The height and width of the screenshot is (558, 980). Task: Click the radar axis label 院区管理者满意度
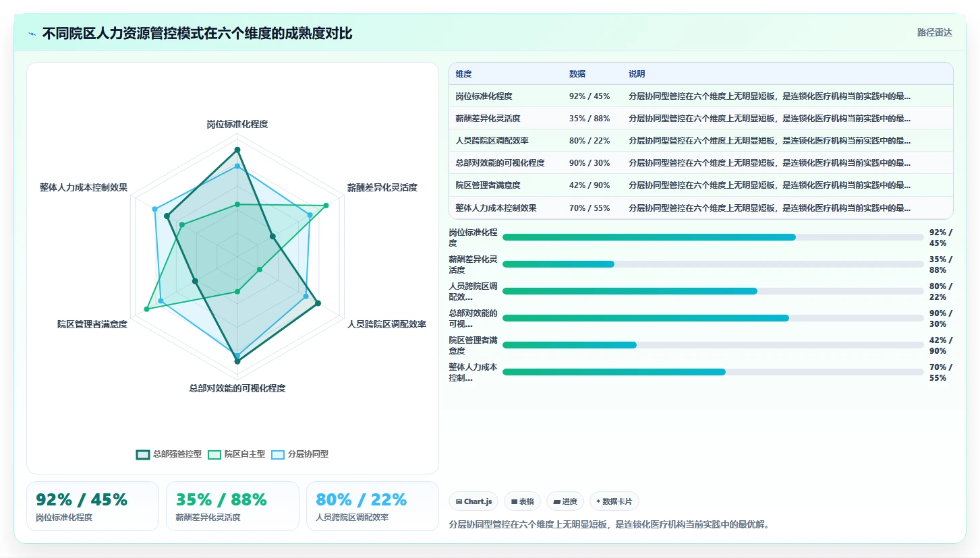point(92,325)
